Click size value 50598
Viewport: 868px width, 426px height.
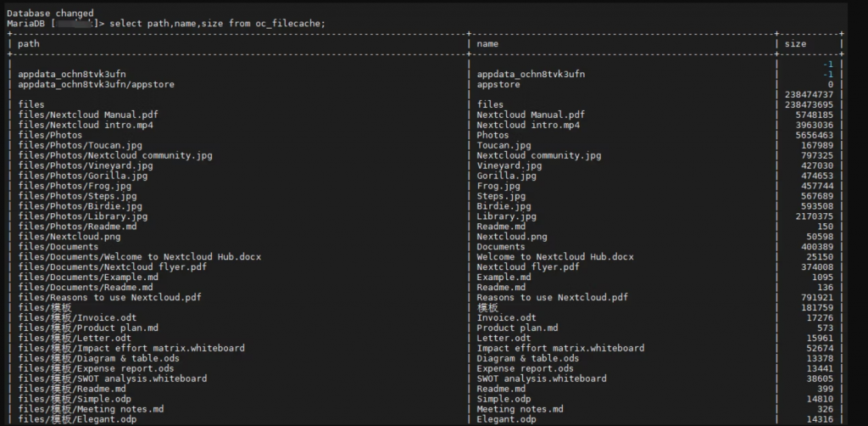click(x=820, y=237)
